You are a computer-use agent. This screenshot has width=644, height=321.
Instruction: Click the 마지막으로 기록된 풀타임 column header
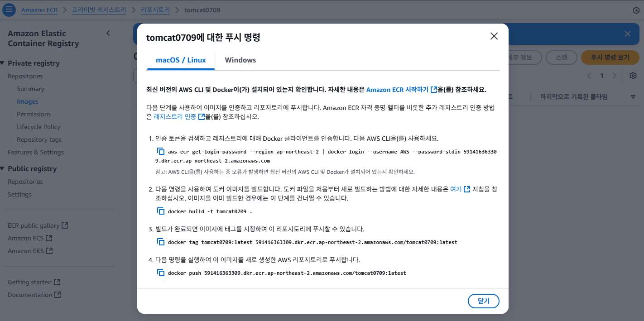point(574,97)
